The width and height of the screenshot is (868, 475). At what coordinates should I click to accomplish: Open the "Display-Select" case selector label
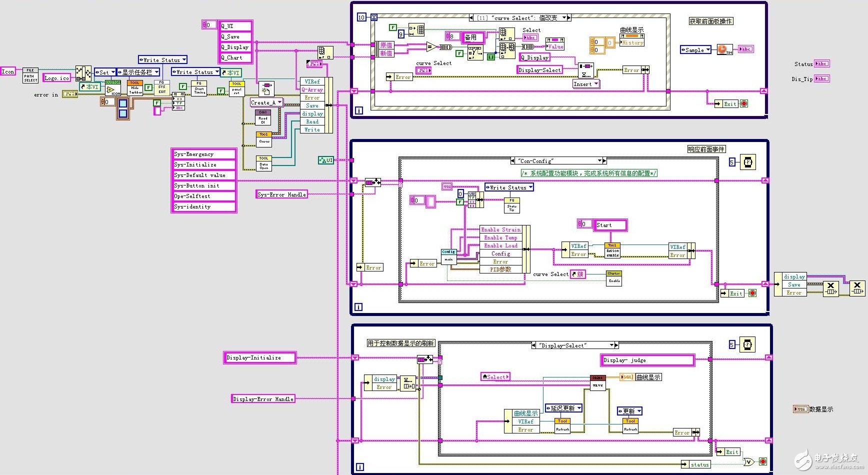574,345
